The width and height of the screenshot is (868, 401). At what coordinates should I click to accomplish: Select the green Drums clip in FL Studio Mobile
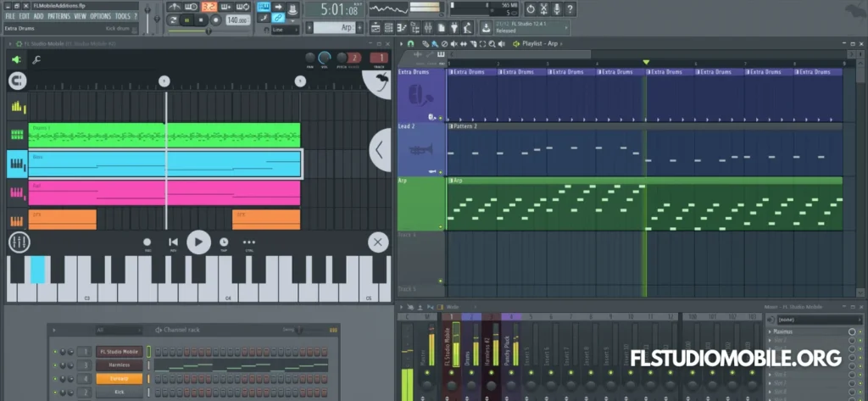point(164,135)
